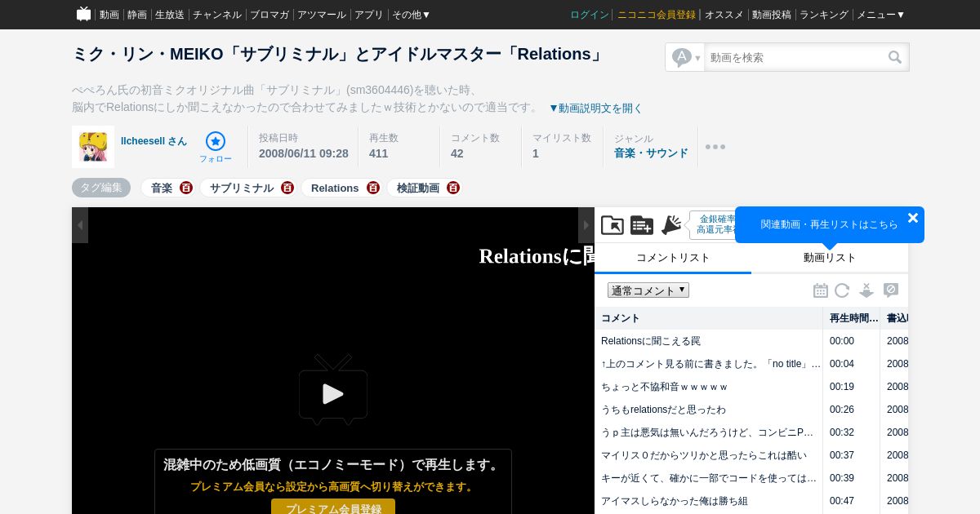Expand the その他 dropdown menu
This screenshot has height=514, width=980.
tap(412, 15)
